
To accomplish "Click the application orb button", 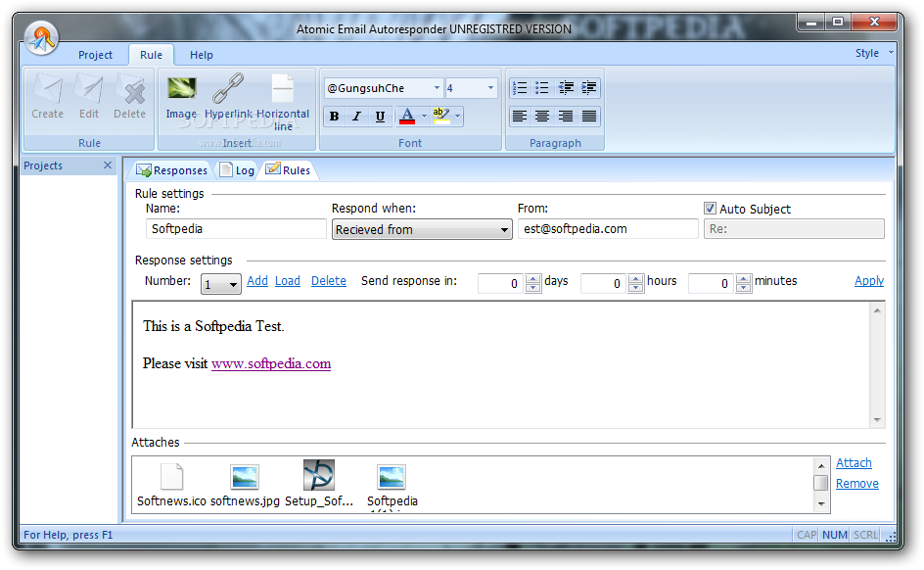I will point(42,38).
